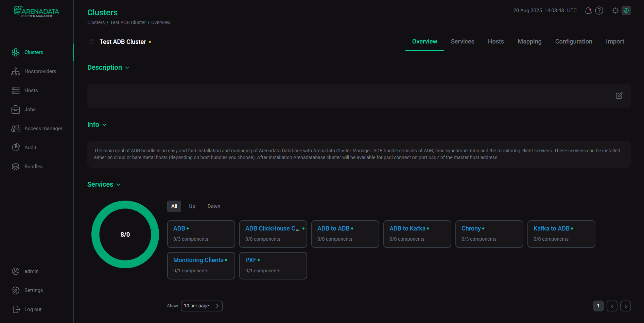Click the Hostproviders sidebar icon

point(16,71)
